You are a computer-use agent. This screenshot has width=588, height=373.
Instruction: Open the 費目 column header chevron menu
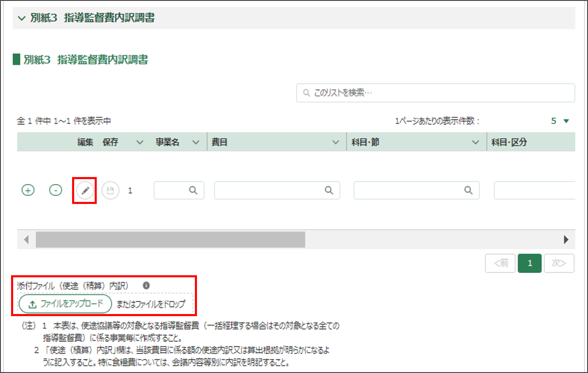(x=336, y=142)
